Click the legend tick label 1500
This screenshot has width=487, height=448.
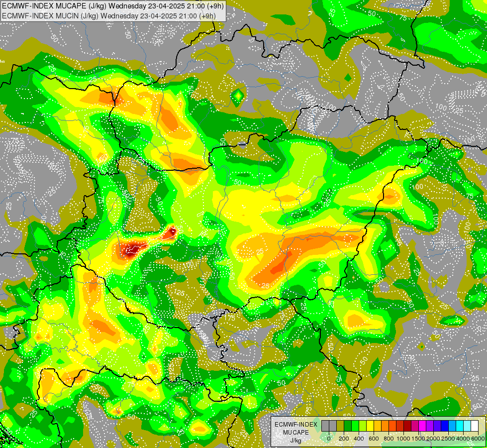(x=418, y=439)
